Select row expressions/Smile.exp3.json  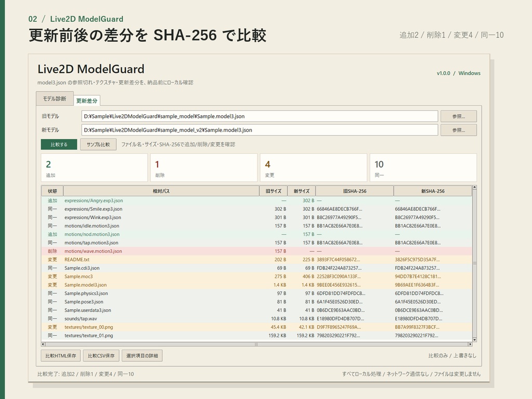click(257, 209)
